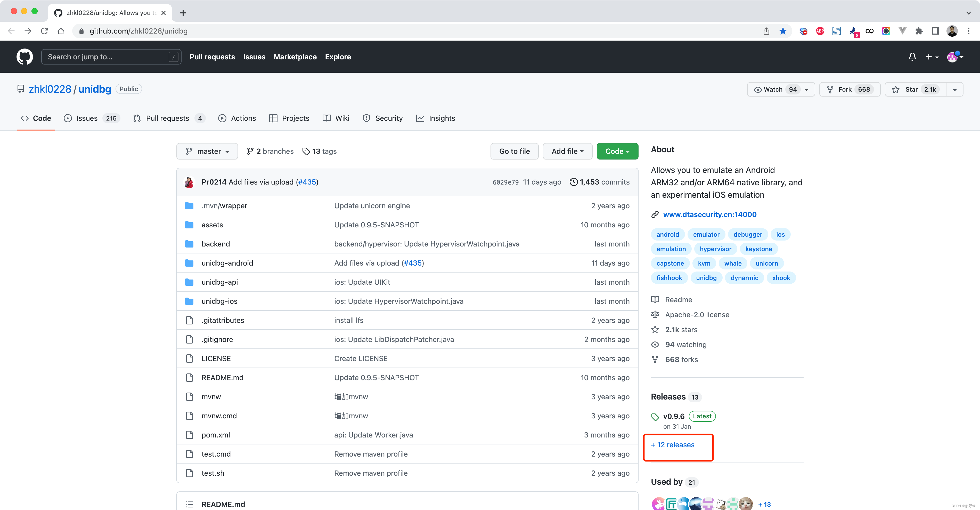Open the unidbg repository name link
The width and height of the screenshot is (980, 510).
[95, 89]
